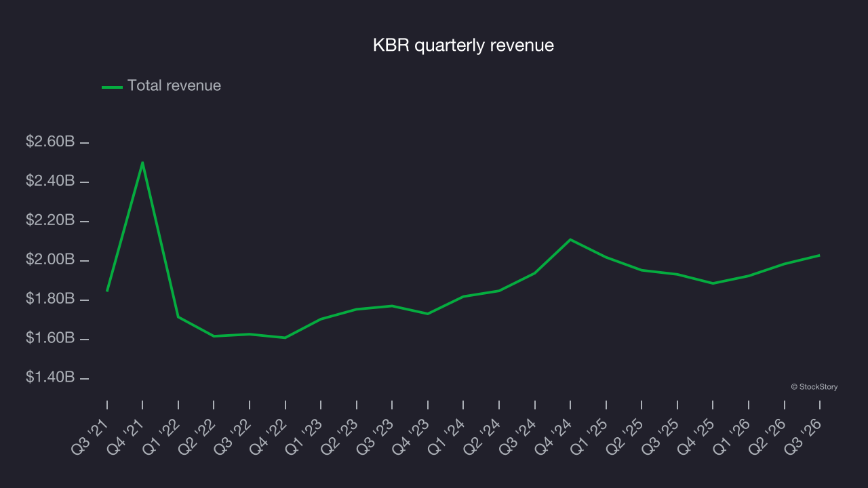868x488 pixels.
Task: Click the $1.60B y-axis label
Action: point(50,338)
